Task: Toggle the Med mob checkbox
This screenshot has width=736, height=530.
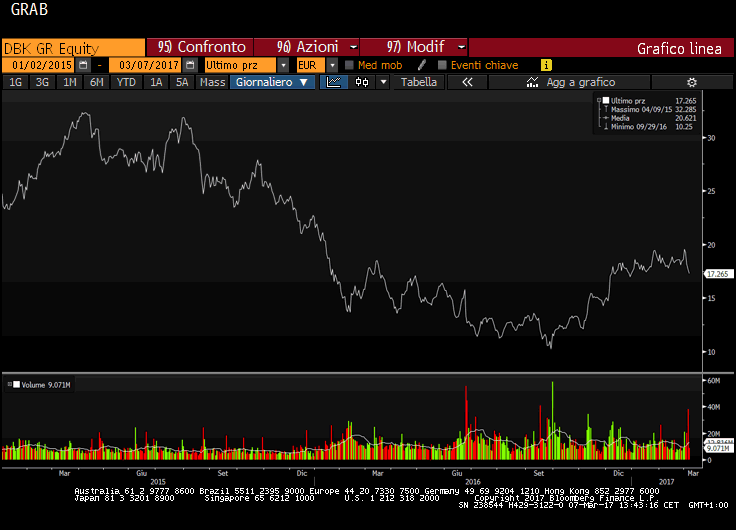Action: click(349, 65)
